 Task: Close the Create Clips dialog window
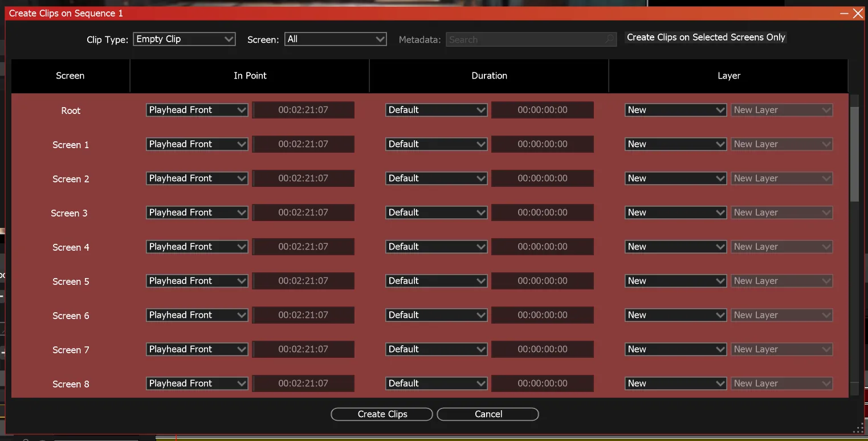858,14
